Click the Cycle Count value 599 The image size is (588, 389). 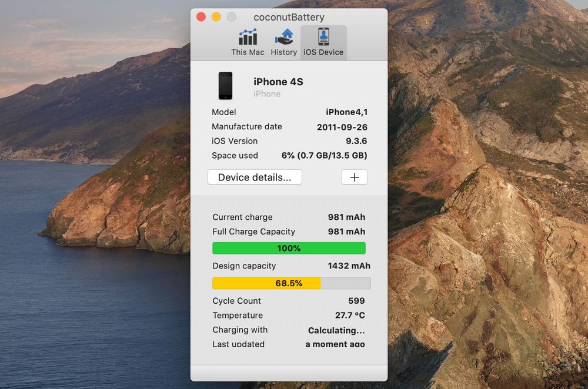coord(356,300)
